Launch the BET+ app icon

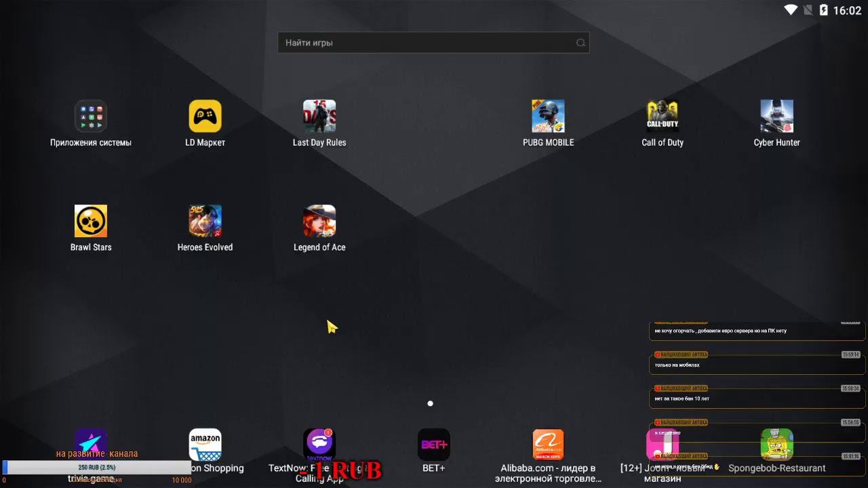click(434, 445)
